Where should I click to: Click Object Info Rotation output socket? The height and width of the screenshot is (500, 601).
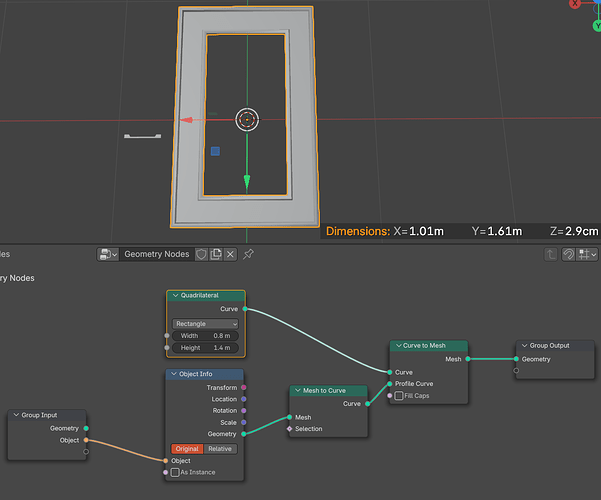tap(244, 411)
